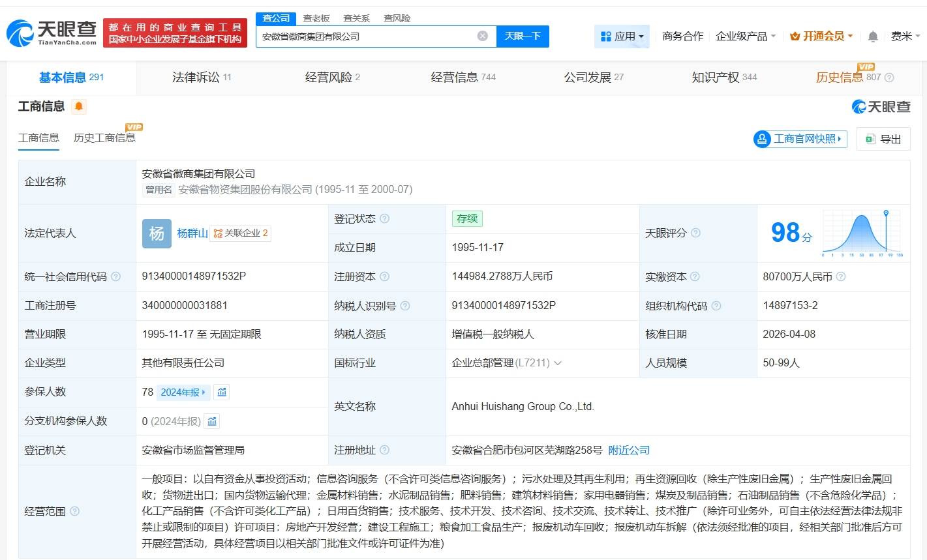The height and width of the screenshot is (560, 927).
Task: Click the orange alert bell beside 工商信息
Action: tap(79, 106)
